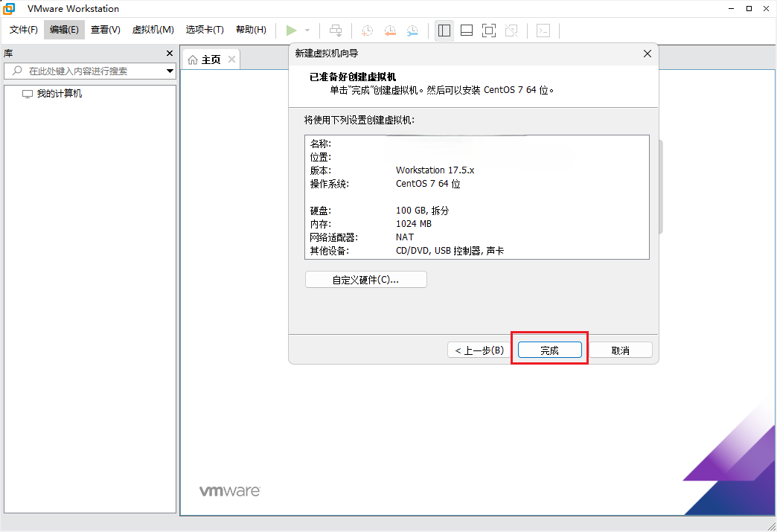Click the scrollbar behind the wizard dialog

click(661, 187)
